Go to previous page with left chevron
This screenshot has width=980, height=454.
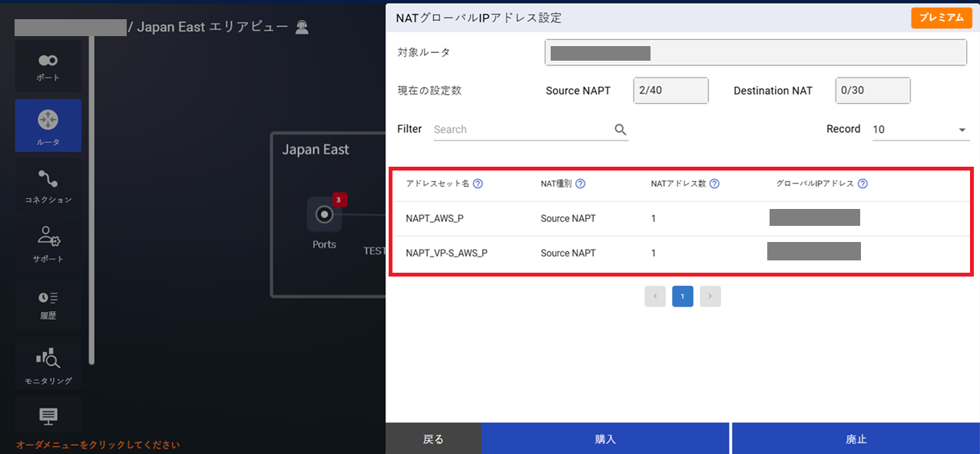(655, 297)
